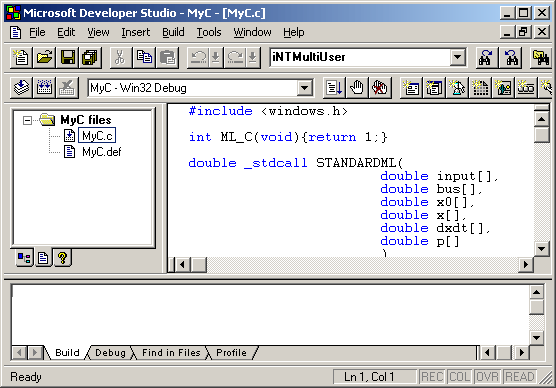Collapse the MyC files tree node
Viewport: 556px width, 388px height.
[27, 120]
